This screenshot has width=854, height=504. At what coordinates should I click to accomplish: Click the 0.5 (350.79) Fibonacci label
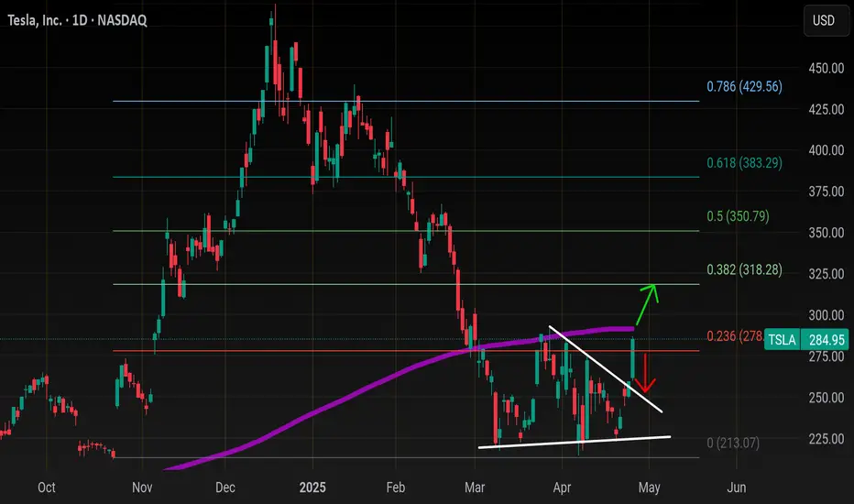tap(738, 216)
